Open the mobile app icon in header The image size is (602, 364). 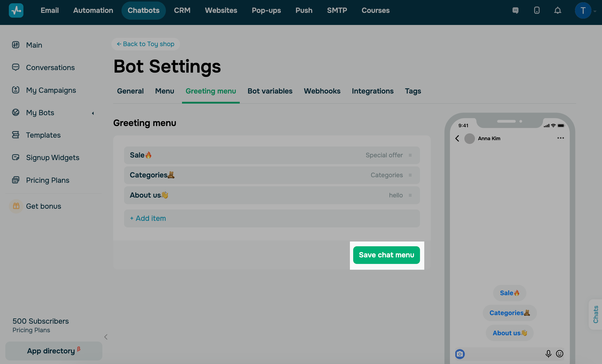tap(537, 10)
